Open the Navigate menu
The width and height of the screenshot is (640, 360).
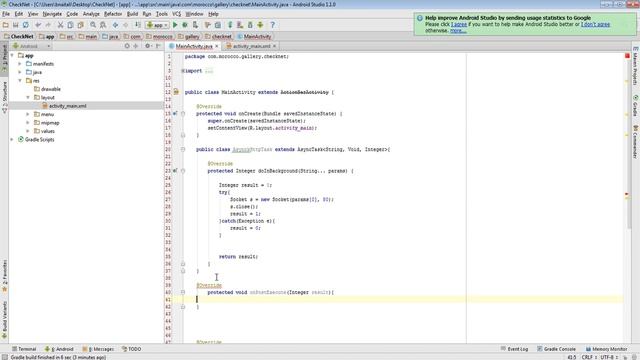pyautogui.click(x=52, y=14)
